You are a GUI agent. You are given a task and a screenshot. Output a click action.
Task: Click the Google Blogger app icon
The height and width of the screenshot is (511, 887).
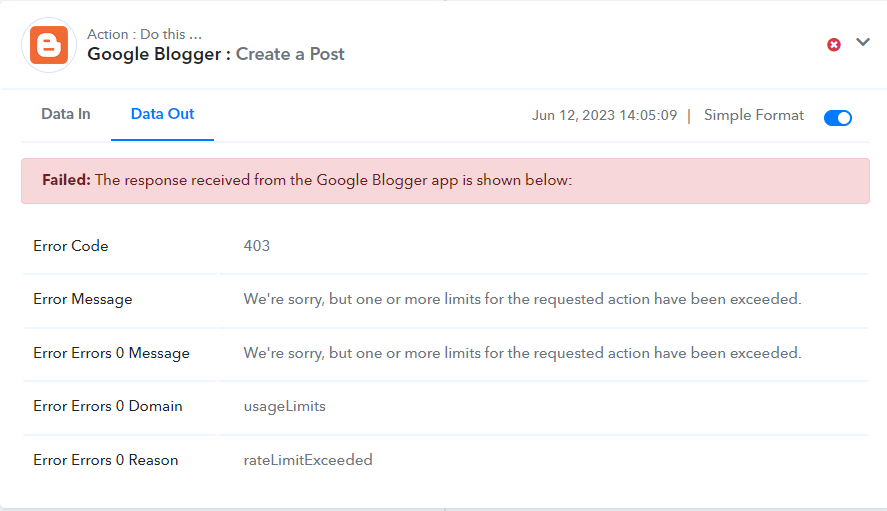click(49, 45)
